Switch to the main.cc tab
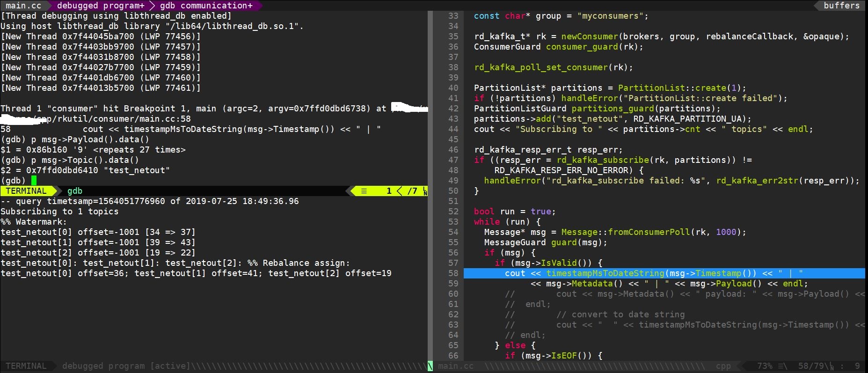 (x=23, y=6)
